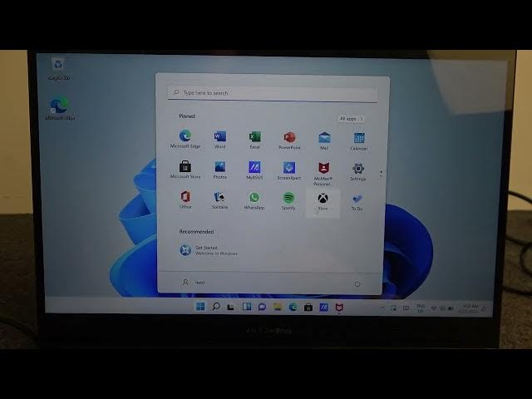This screenshot has height=399, width=532.
Task: Launch Word from the Start menu
Action: coord(219,140)
